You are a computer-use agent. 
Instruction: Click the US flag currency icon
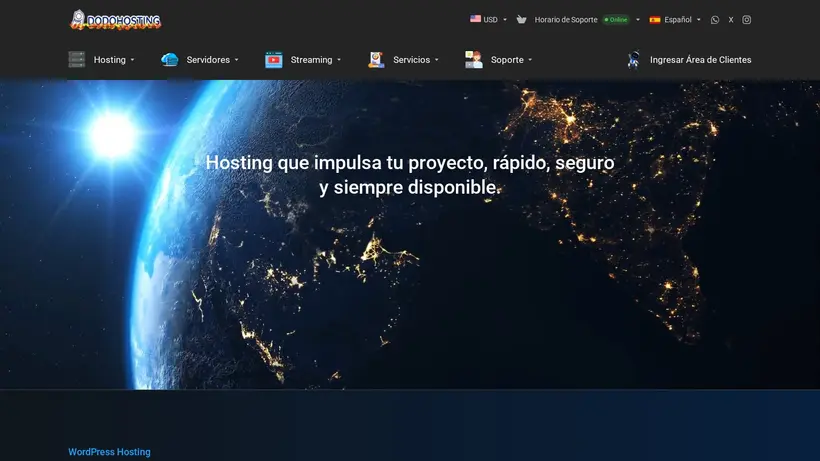475,19
